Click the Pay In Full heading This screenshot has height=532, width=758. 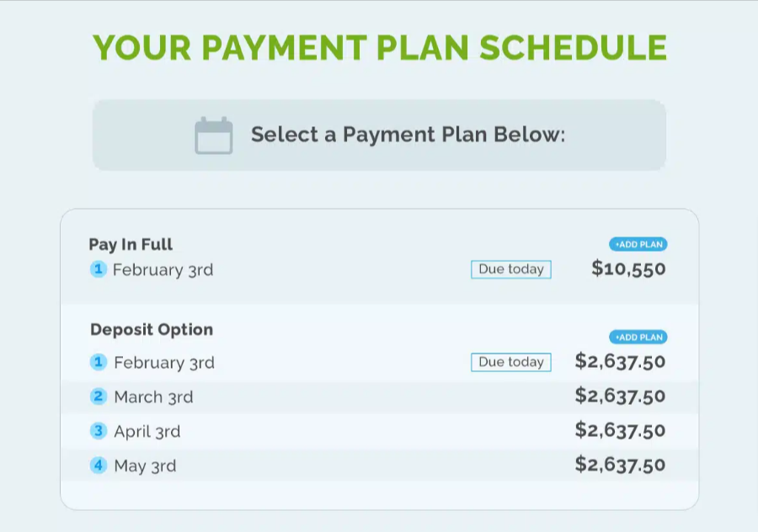pos(131,245)
